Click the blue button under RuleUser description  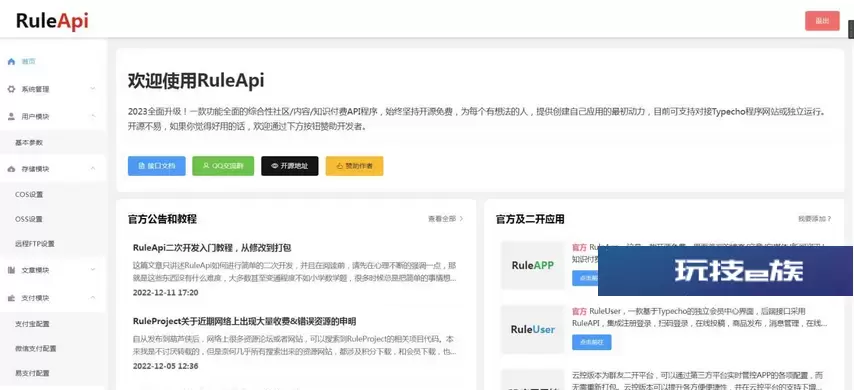tap(591, 342)
